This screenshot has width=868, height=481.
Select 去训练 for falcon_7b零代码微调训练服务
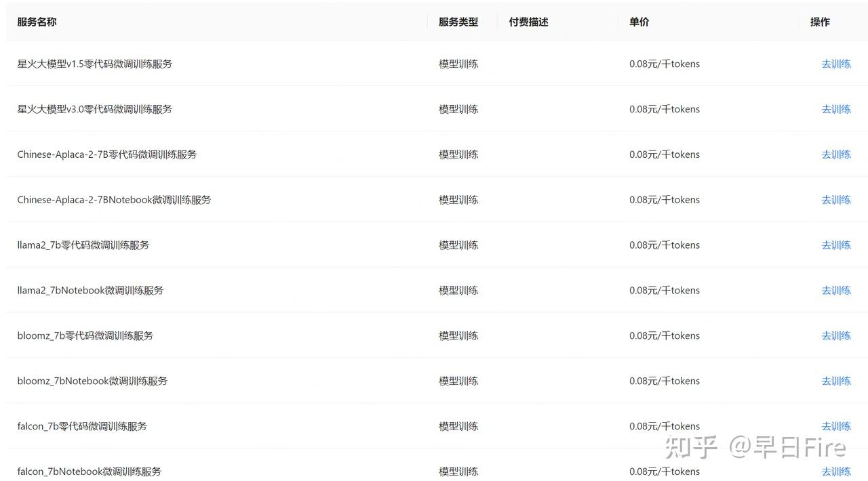(x=836, y=427)
